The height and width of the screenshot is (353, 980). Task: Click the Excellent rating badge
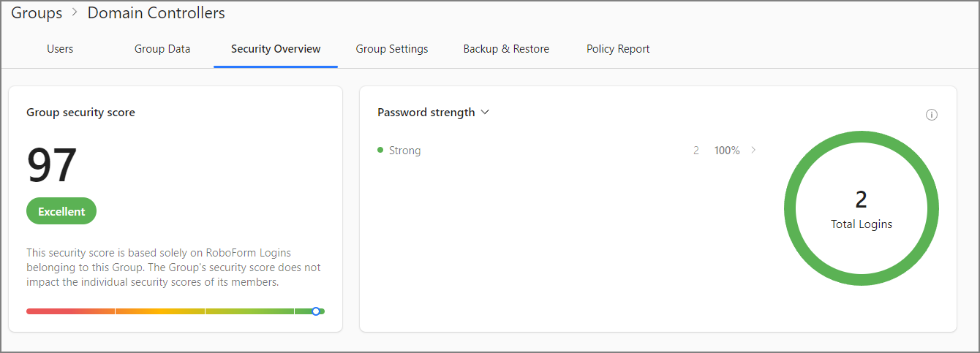61,211
